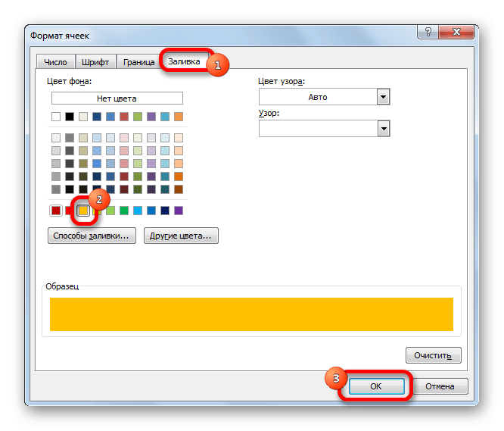Choose the lightest tan tint under theme cream
The width and height of the screenshot is (504, 431).
point(83,138)
